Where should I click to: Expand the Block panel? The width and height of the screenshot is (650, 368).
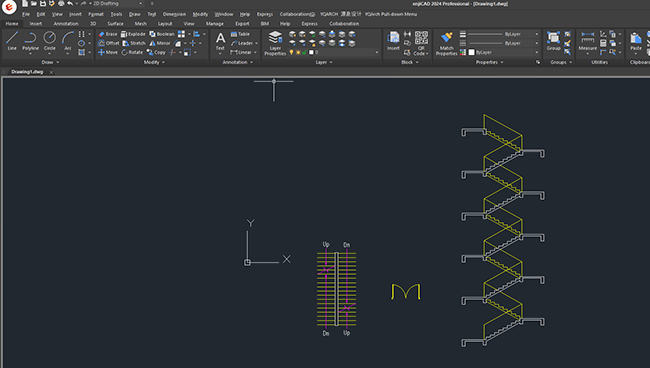click(410, 62)
